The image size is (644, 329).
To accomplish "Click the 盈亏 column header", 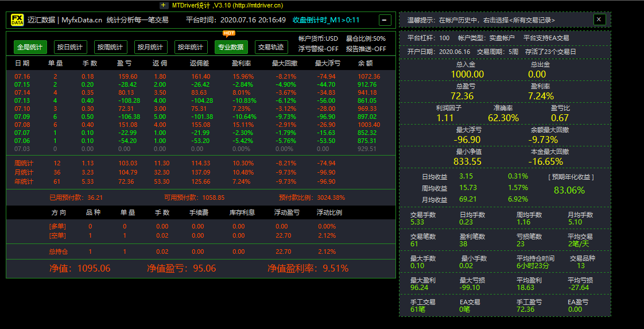I will point(124,63).
